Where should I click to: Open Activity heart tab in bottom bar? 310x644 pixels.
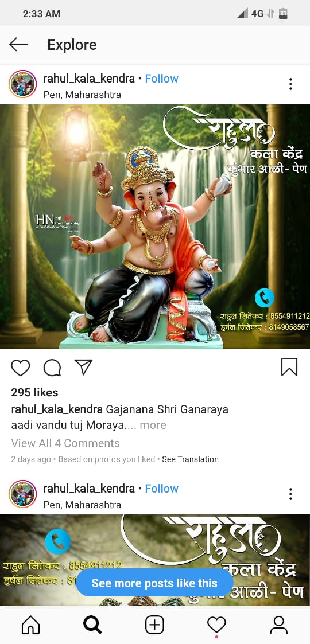(x=216, y=625)
